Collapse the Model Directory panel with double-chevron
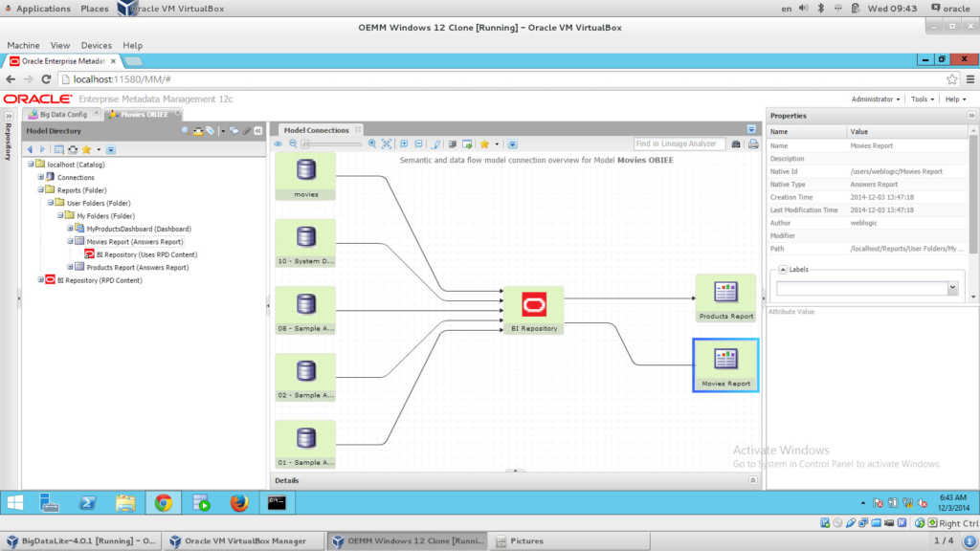 pyautogui.click(x=258, y=130)
